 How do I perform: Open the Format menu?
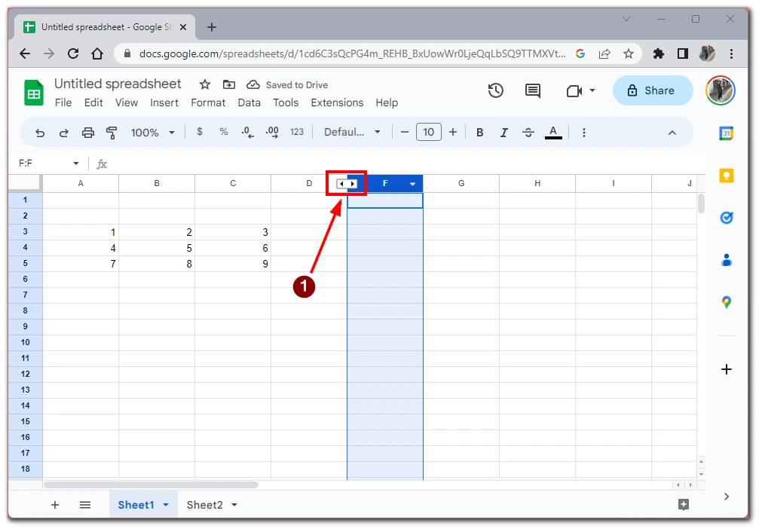[x=208, y=102]
